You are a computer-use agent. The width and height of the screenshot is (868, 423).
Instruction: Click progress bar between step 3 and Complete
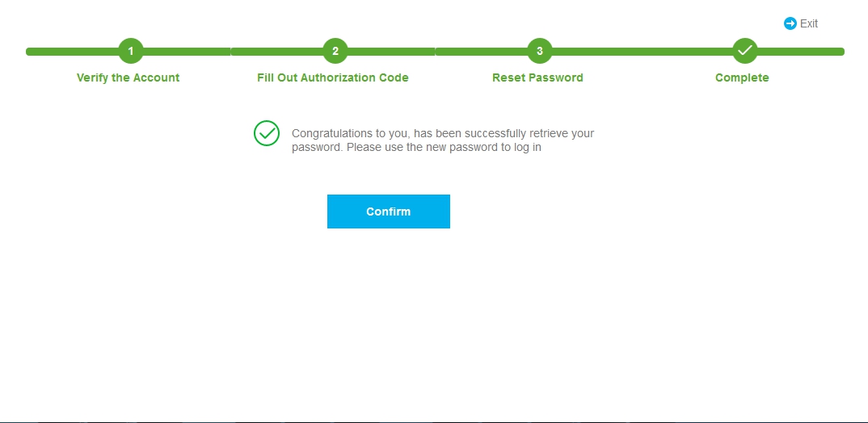pyautogui.click(x=643, y=52)
